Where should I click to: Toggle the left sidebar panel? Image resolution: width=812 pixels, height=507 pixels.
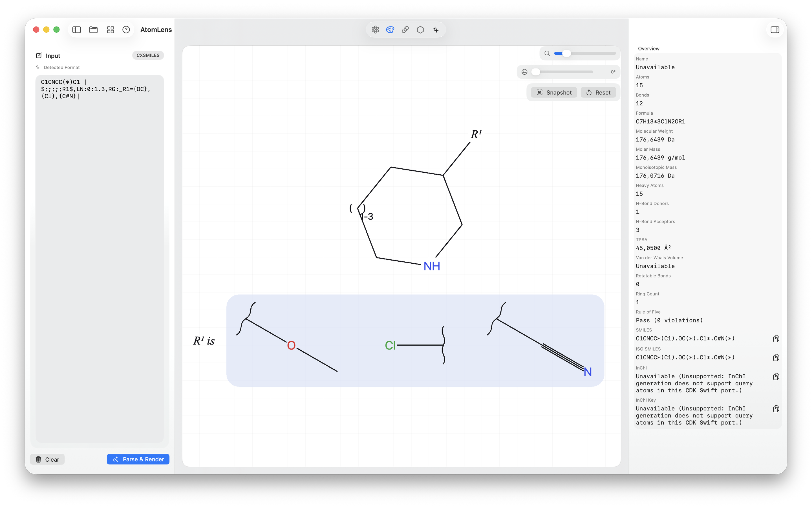click(76, 30)
